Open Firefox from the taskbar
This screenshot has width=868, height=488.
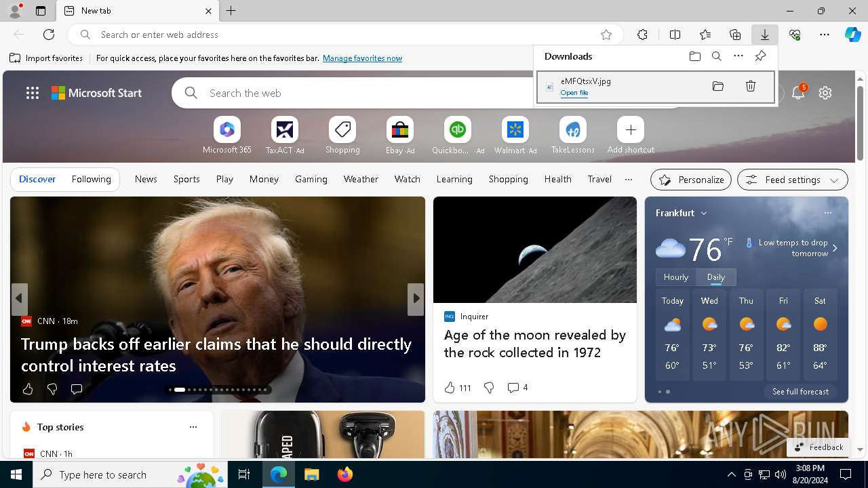pyautogui.click(x=345, y=474)
